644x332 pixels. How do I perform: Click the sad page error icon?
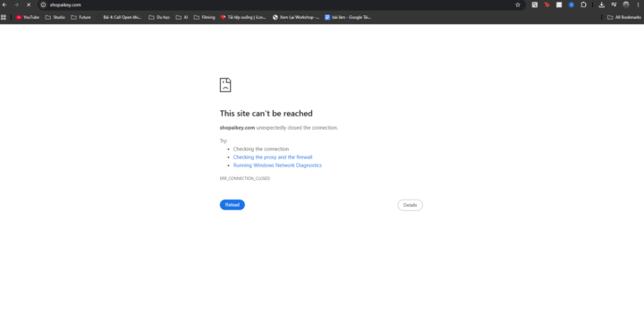225,85
